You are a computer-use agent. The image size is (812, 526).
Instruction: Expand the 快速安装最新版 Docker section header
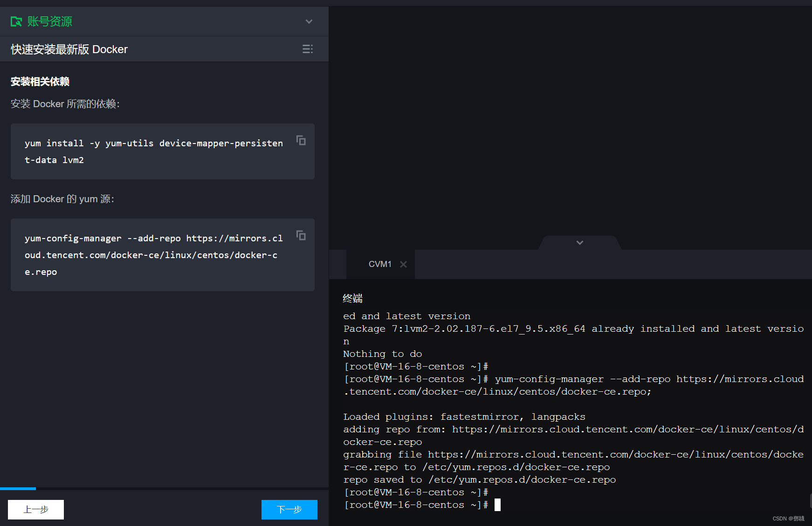[69, 49]
